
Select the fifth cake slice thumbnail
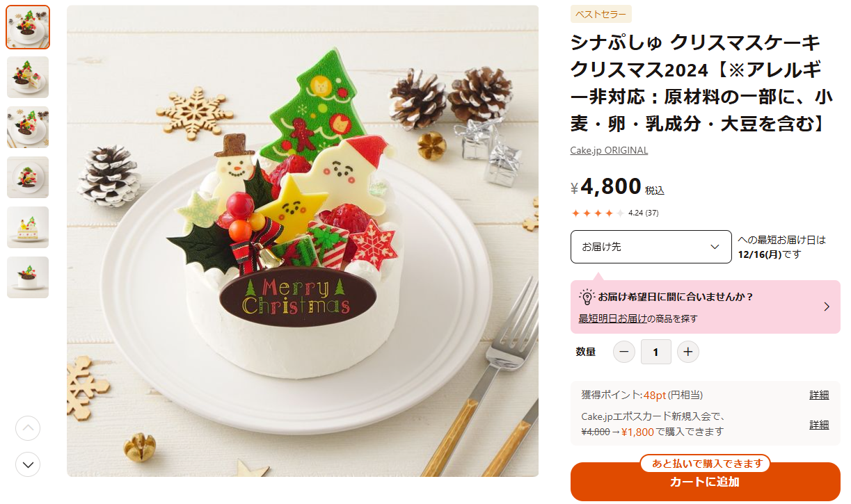(x=28, y=227)
